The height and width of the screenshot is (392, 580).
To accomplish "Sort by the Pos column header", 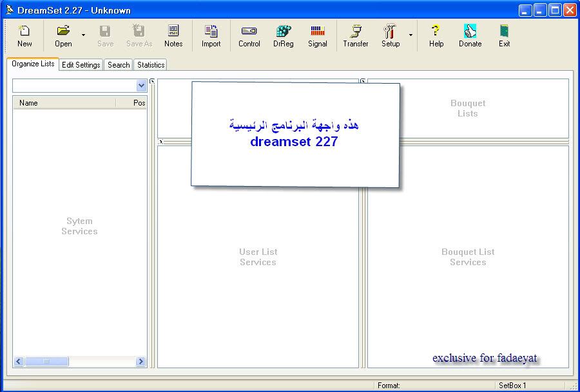I will [131, 103].
